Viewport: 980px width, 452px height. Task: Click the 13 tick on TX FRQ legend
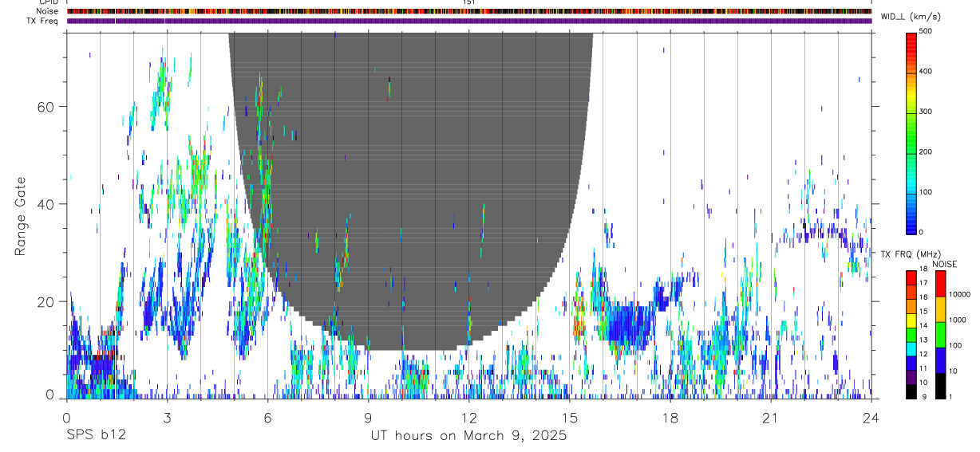923,340
